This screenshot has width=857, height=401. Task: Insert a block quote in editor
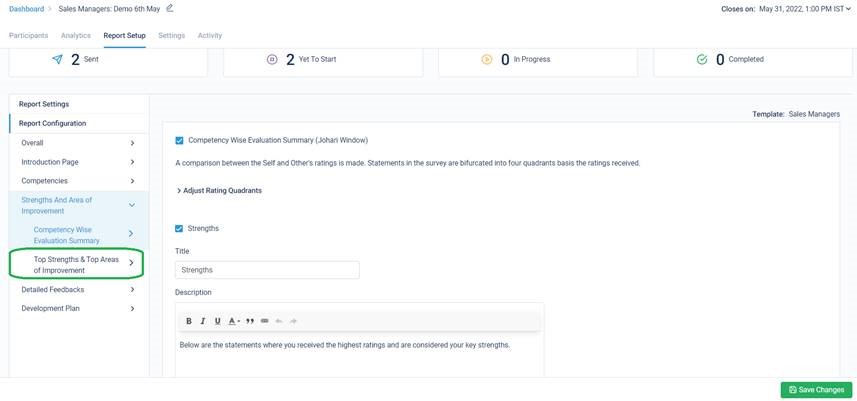click(x=250, y=321)
